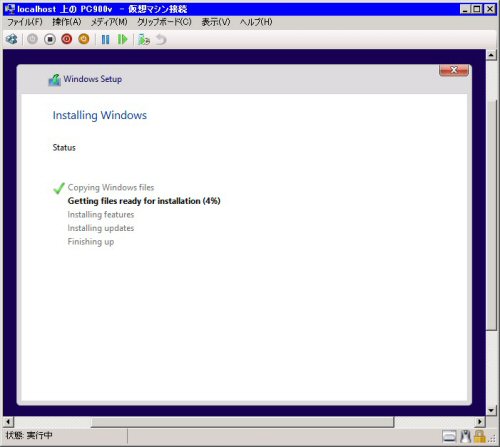Turn off the VM with stop icon
This screenshot has height=447, width=500.
pyautogui.click(x=50, y=39)
